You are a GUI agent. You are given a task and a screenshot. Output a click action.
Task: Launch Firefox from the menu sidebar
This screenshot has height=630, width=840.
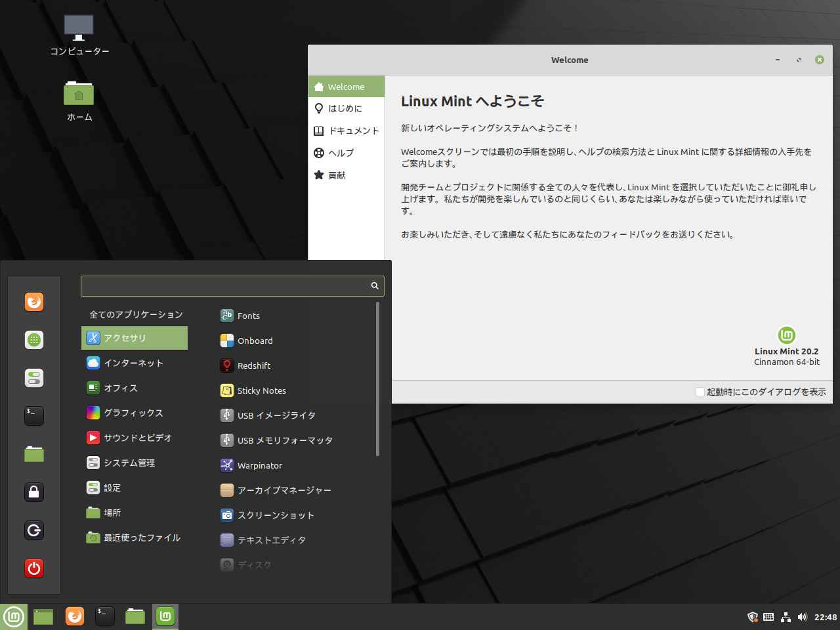pos(33,301)
